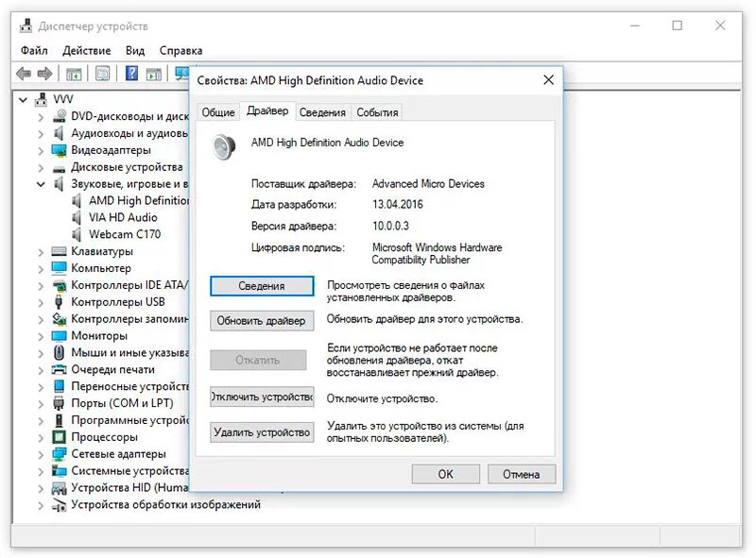Expand the Мониторы category arrow
This screenshot has width=756, height=558.
click(x=41, y=336)
